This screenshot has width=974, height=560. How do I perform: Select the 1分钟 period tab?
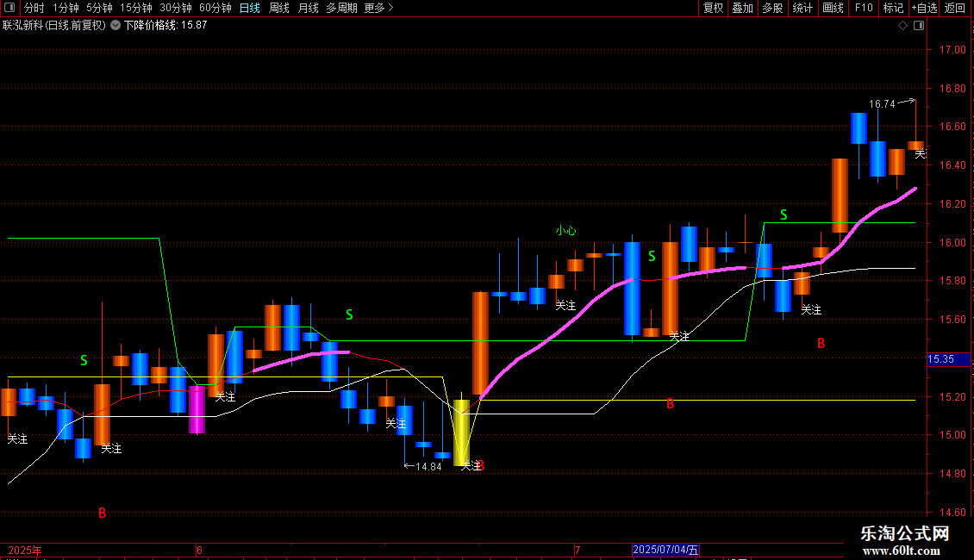click(66, 8)
